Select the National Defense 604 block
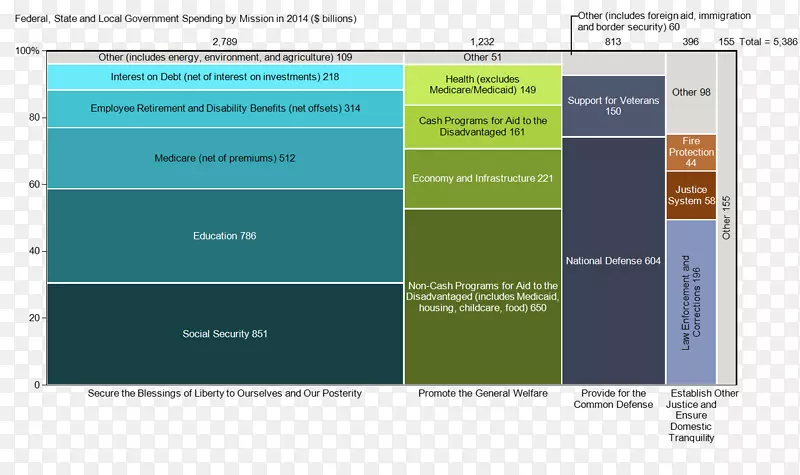Image resolution: width=800 pixels, height=475 pixels. [613, 261]
